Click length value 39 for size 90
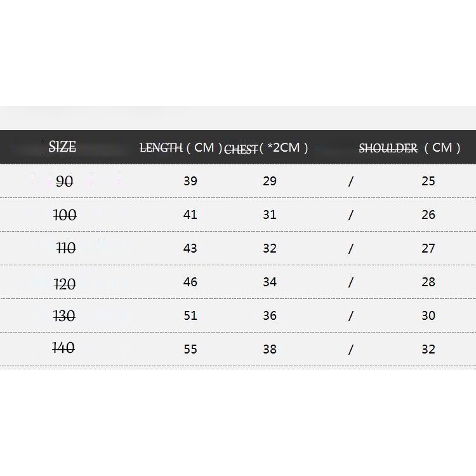Screen dimensions: 476x476 coord(190,182)
